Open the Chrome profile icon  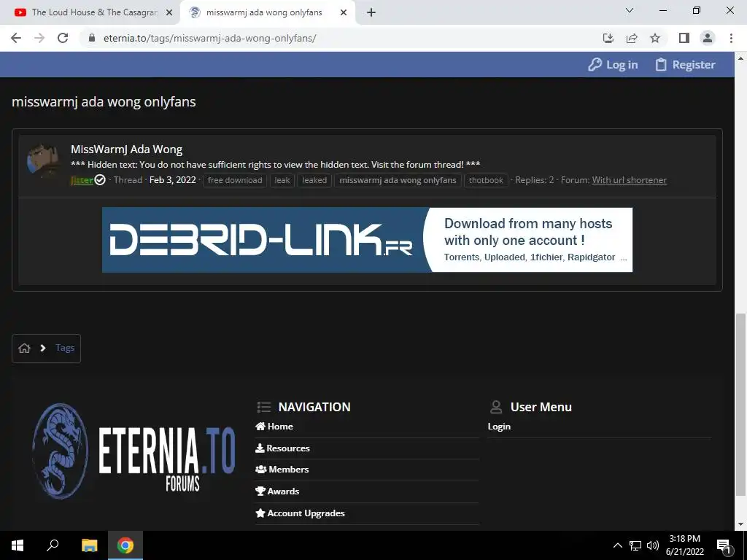tap(708, 38)
